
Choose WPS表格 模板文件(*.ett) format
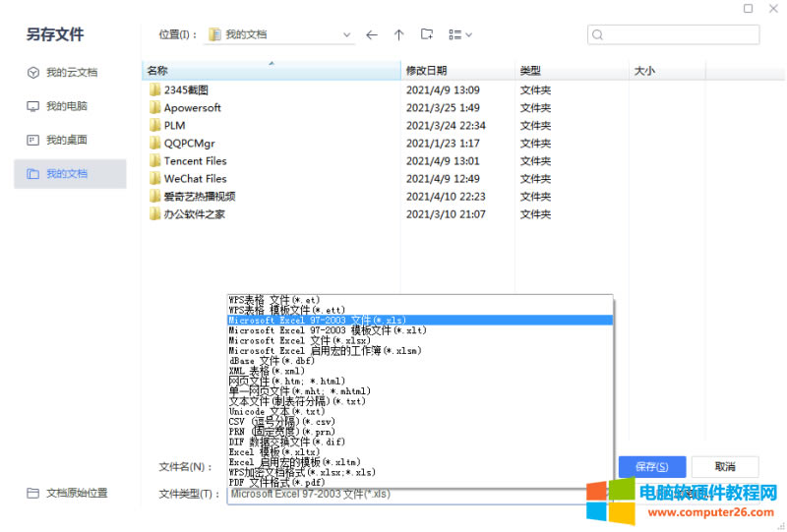pos(420,310)
